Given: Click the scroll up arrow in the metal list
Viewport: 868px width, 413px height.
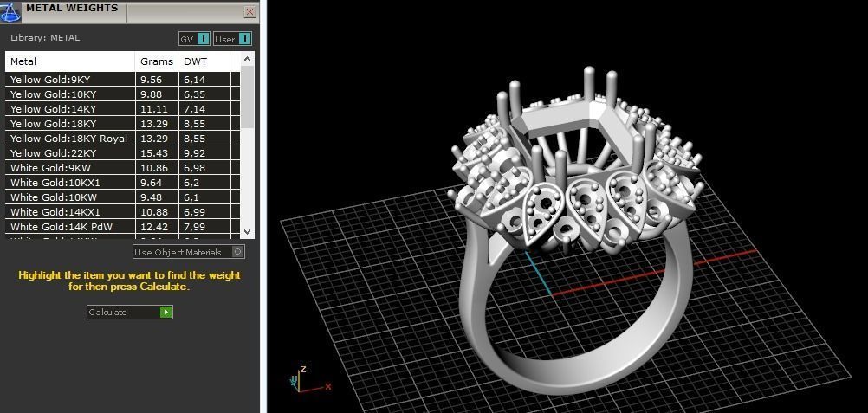Looking at the screenshot, I should pyautogui.click(x=248, y=59).
